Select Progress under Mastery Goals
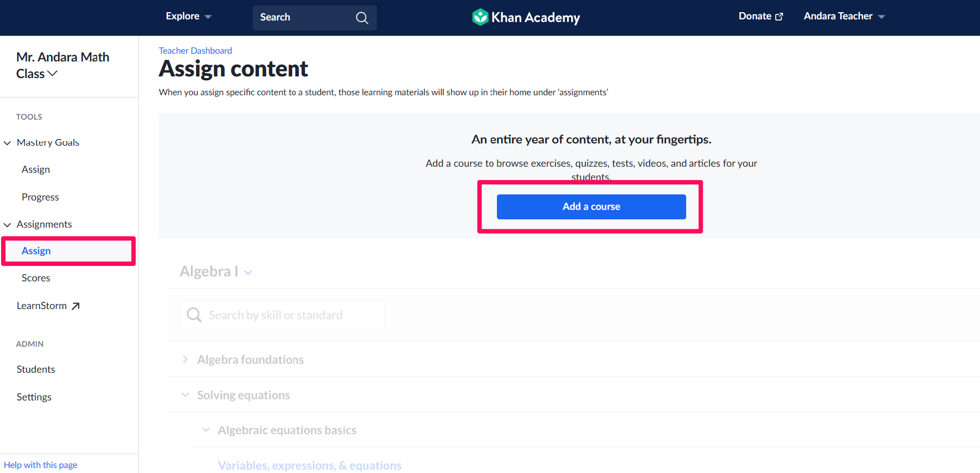This screenshot has width=980, height=473. click(40, 197)
